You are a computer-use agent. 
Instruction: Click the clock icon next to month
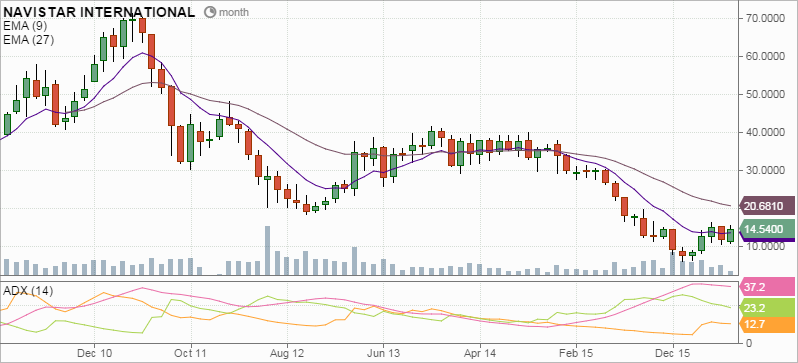point(210,12)
